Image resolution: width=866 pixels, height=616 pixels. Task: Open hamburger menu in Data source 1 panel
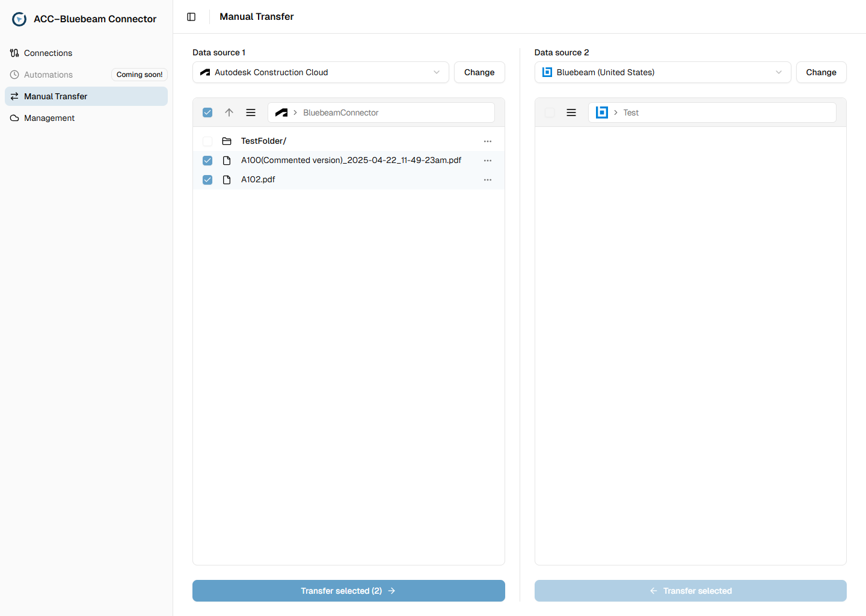251,112
